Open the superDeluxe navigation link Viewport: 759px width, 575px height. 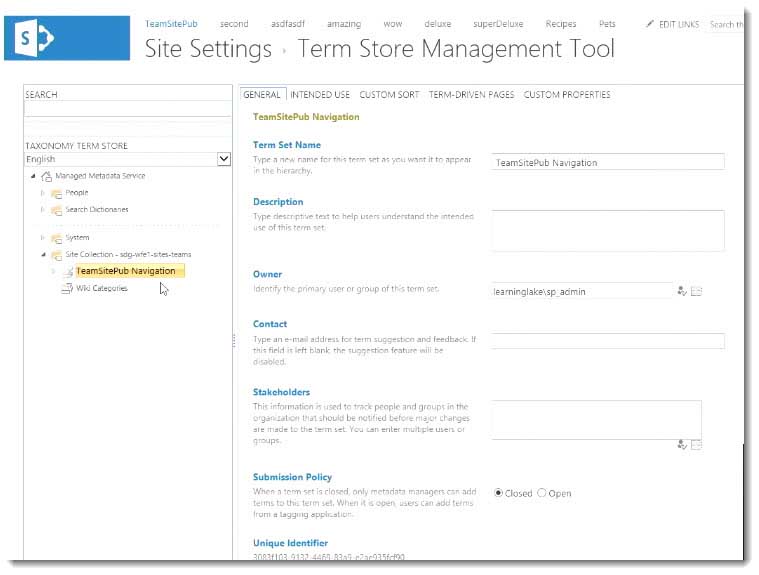tap(498, 24)
